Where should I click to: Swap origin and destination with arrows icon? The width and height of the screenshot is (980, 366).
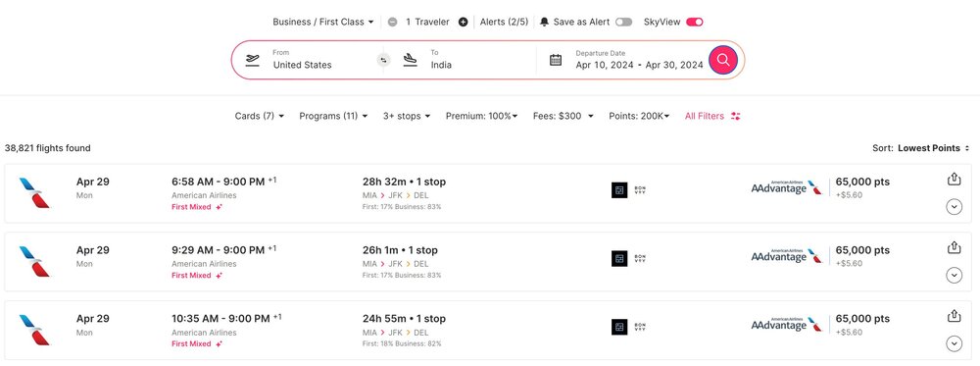pyautogui.click(x=384, y=60)
